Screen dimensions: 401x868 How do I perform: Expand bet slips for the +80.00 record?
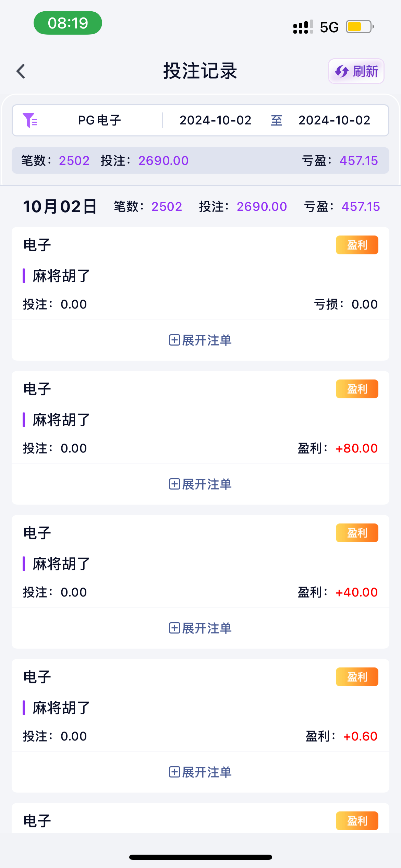click(200, 484)
